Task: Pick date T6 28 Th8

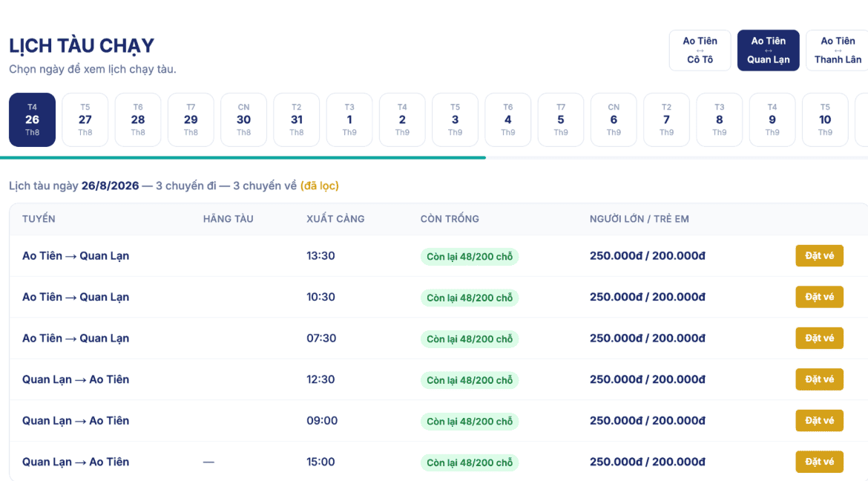Action: [138, 120]
